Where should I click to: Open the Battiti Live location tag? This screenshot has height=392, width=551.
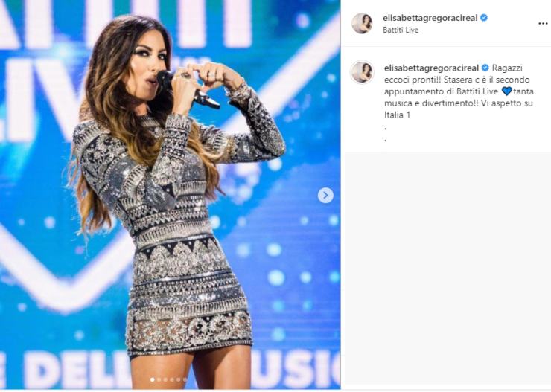point(401,30)
